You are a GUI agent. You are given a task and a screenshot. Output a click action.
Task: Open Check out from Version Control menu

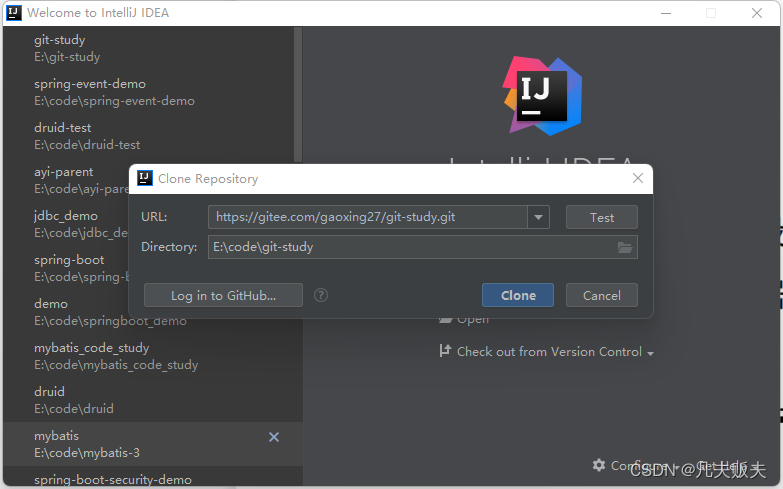click(548, 352)
